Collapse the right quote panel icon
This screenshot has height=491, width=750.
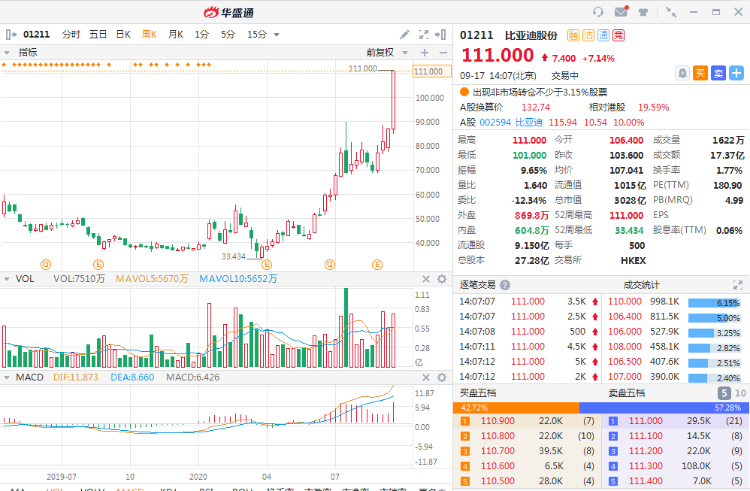[441, 34]
